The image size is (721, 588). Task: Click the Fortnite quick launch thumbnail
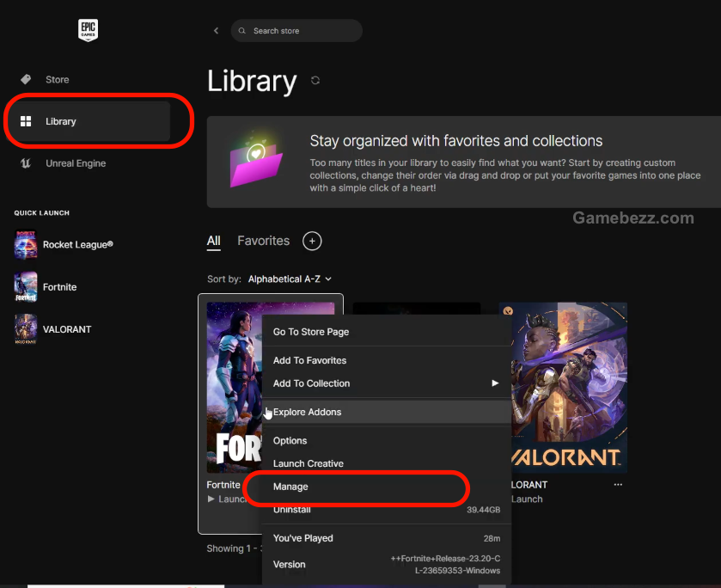(x=26, y=286)
